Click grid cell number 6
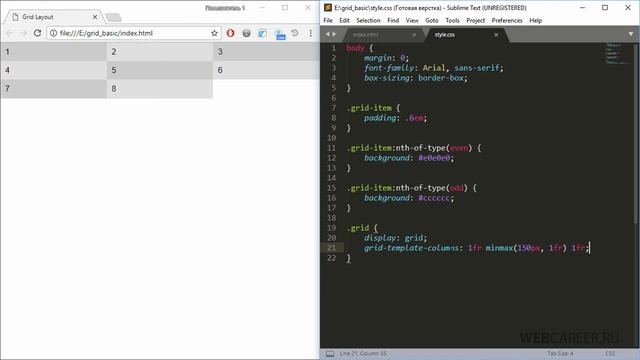This screenshot has height=360, width=640. point(266,70)
